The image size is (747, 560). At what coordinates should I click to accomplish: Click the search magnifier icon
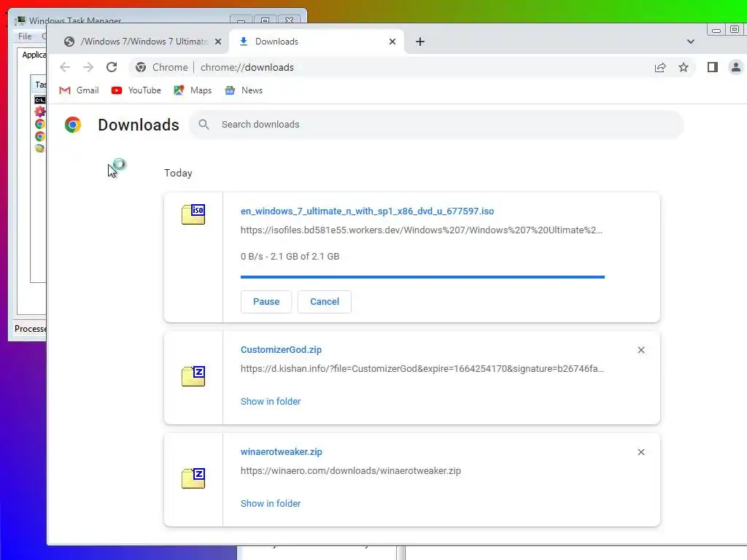pyautogui.click(x=204, y=124)
